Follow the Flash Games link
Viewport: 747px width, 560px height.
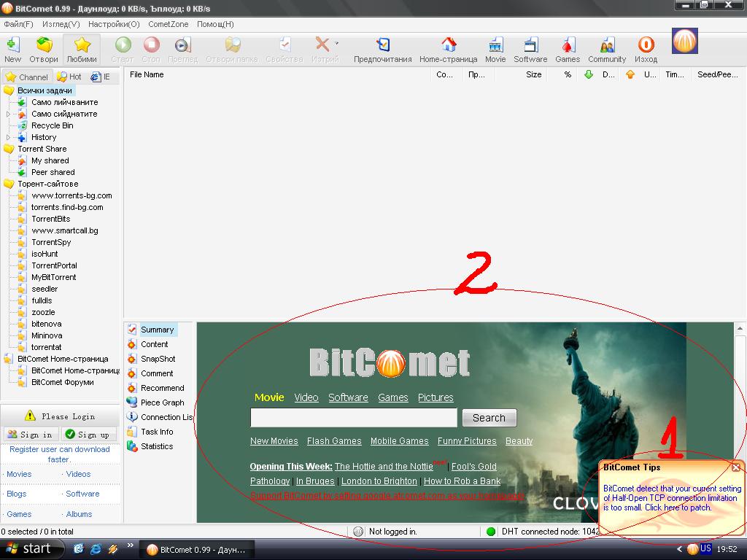click(x=334, y=441)
